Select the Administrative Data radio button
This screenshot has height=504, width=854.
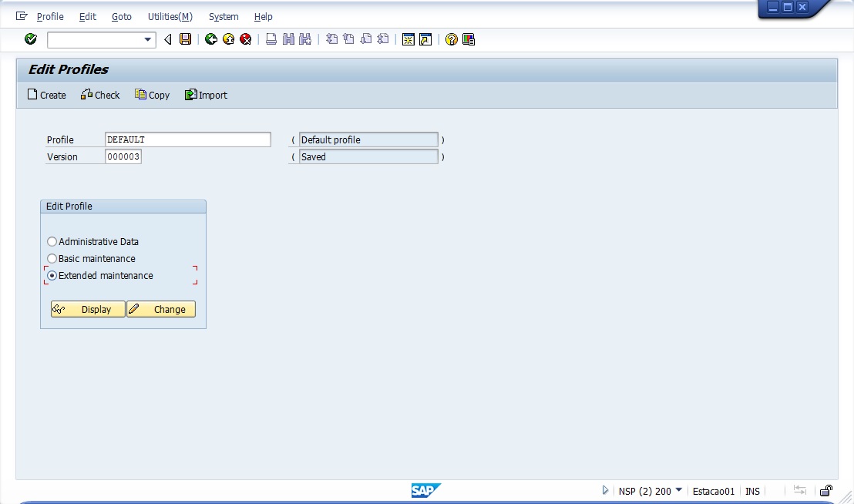[52, 242]
